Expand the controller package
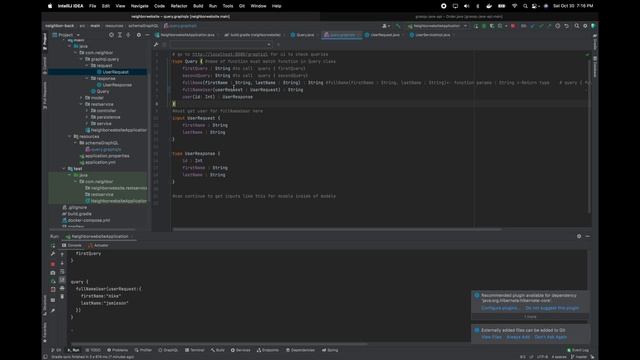Screen dimensions: 640x360 click(87, 111)
